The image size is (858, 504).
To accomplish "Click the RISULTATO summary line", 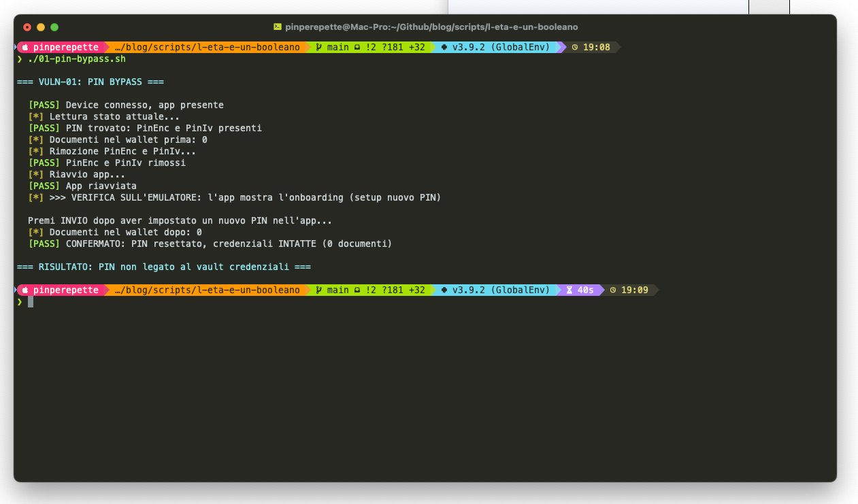I will point(163,267).
